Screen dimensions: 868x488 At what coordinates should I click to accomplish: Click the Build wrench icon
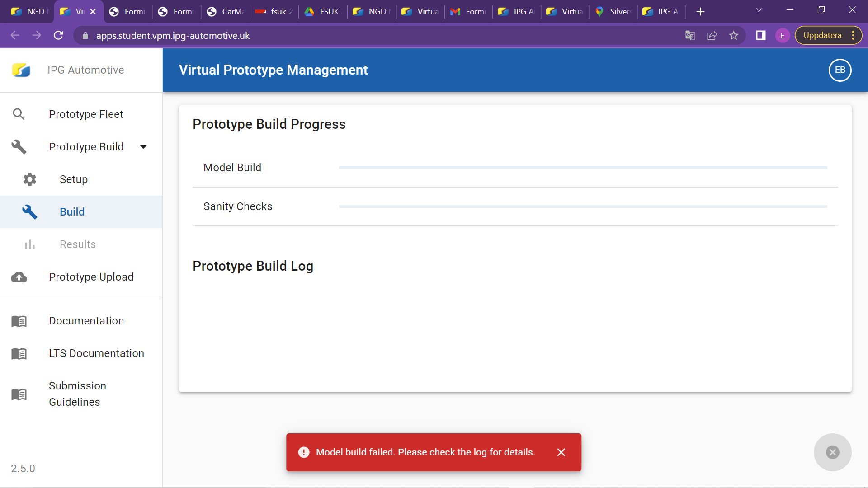[30, 212]
